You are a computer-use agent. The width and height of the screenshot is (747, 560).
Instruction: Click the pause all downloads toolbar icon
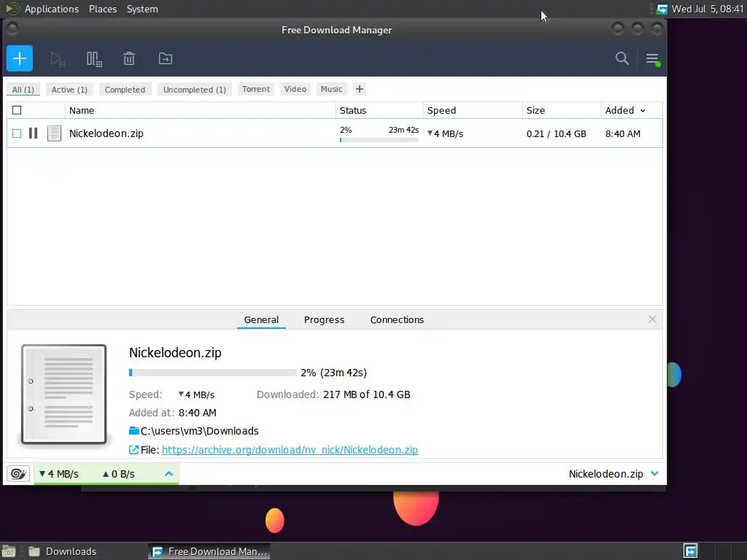click(94, 59)
